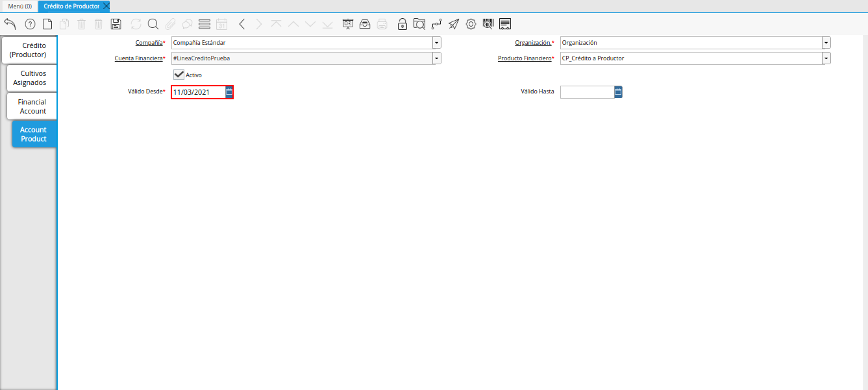Screen dimensions: 868x390
Task: Expand the Organización dropdown arrow
Action: [x=826, y=43]
